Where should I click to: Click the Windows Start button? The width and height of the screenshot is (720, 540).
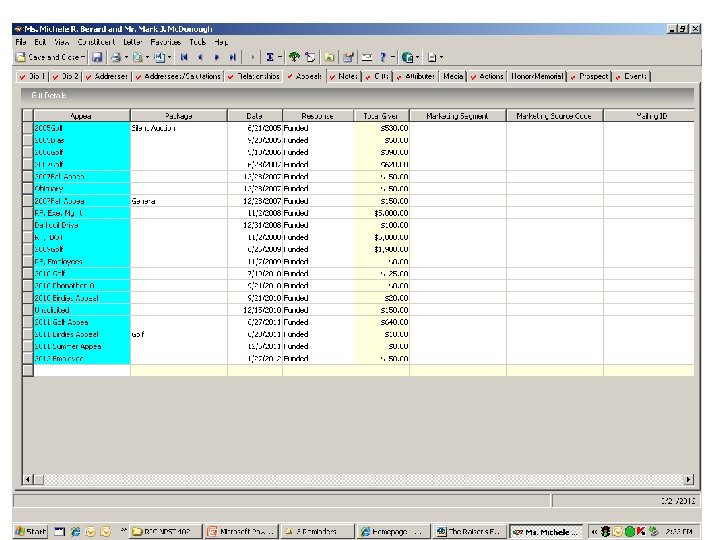point(31,531)
